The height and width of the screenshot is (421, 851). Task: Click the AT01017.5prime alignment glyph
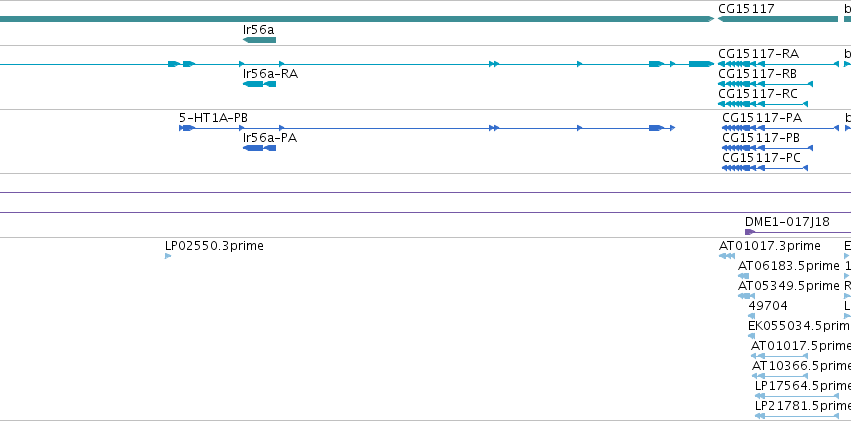(x=779, y=356)
